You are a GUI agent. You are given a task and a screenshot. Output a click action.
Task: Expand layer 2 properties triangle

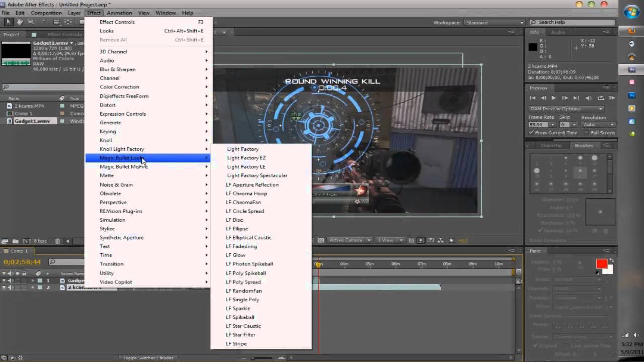pos(33,288)
